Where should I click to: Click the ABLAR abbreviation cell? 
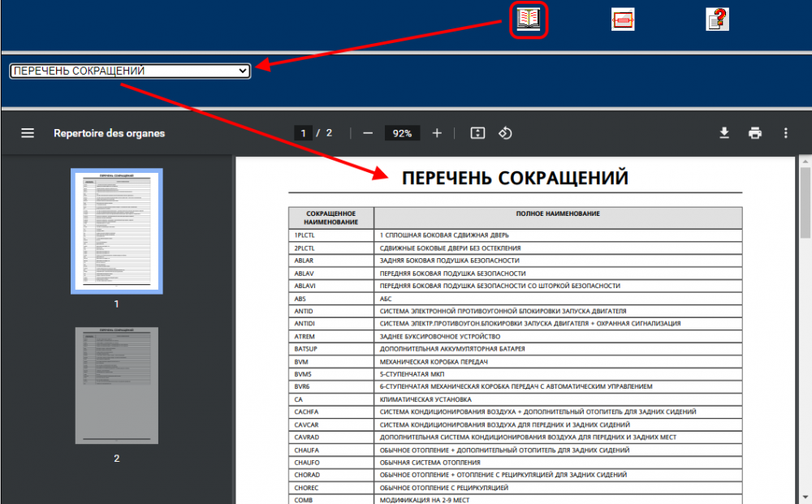click(x=331, y=261)
